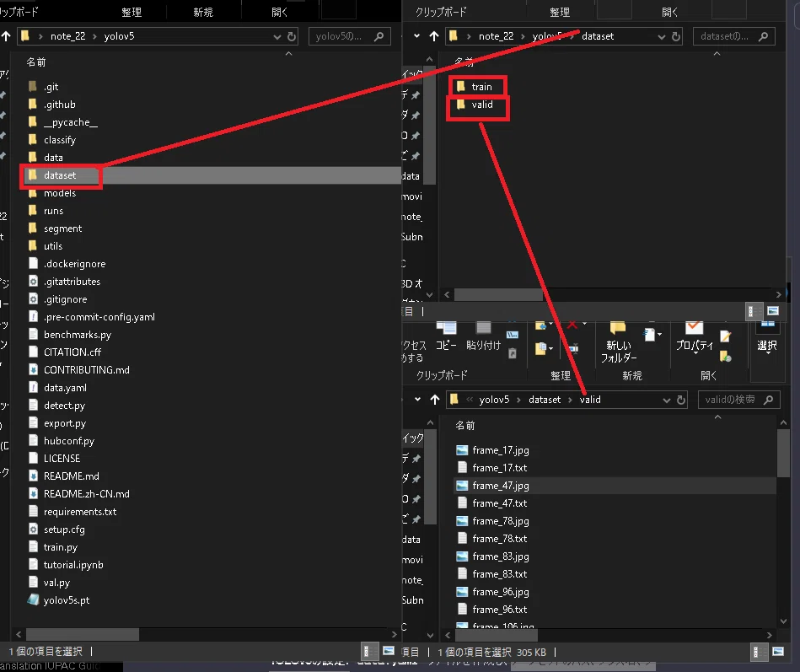Go up one folder level in the valid window
This screenshot has width=800, height=672.
434,400
